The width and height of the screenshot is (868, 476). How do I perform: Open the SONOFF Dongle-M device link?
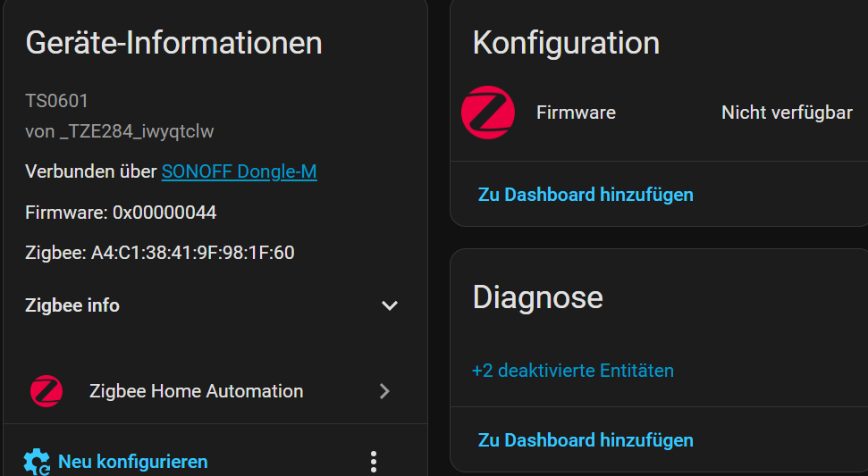pyautogui.click(x=240, y=171)
